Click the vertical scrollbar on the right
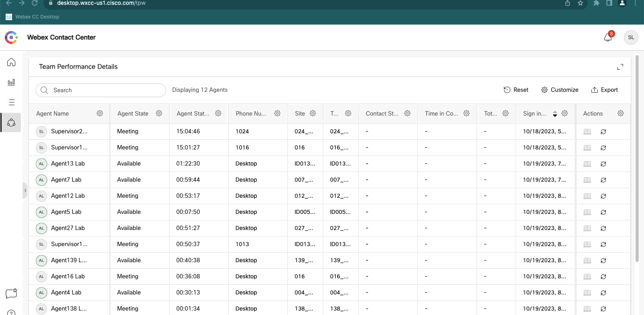 pyautogui.click(x=637, y=161)
